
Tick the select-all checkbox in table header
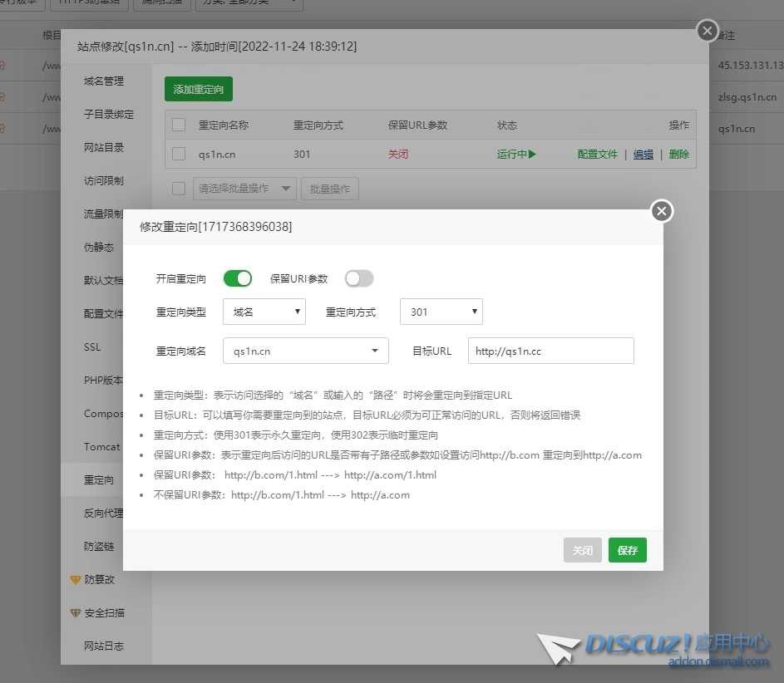click(179, 125)
